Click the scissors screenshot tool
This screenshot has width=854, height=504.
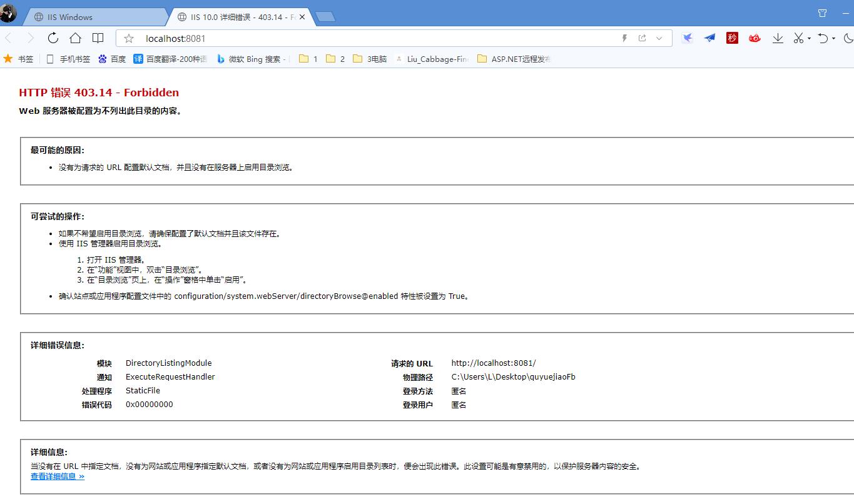798,38
